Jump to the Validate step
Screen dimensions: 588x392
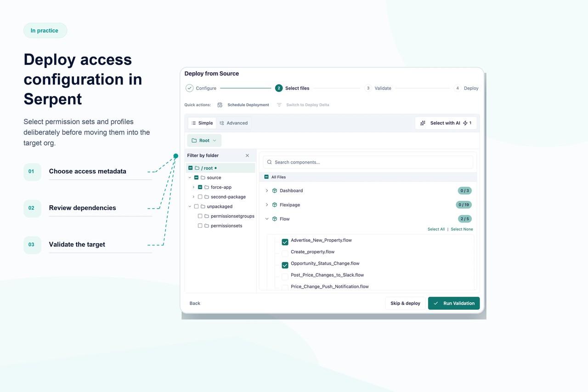tap(378, 88)
